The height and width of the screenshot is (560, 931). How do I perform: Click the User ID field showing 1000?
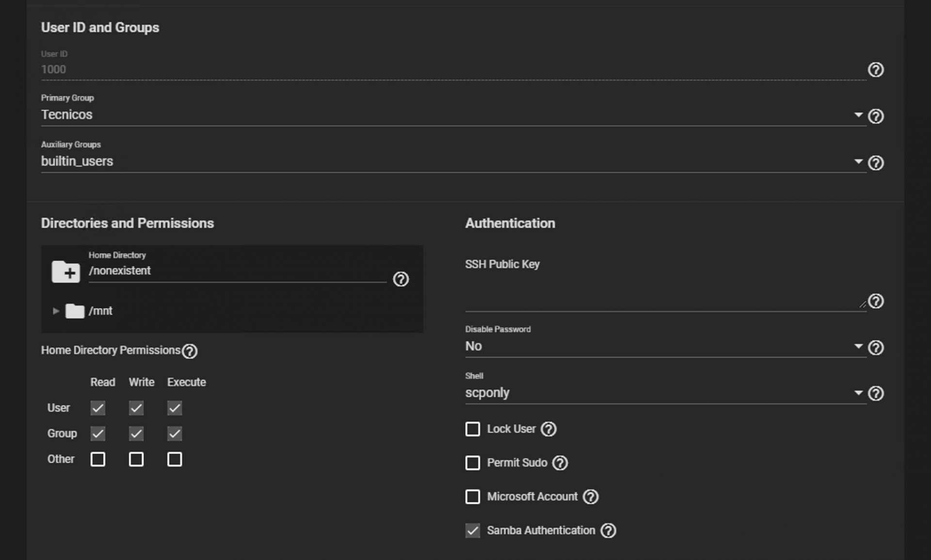pos(453,69)
